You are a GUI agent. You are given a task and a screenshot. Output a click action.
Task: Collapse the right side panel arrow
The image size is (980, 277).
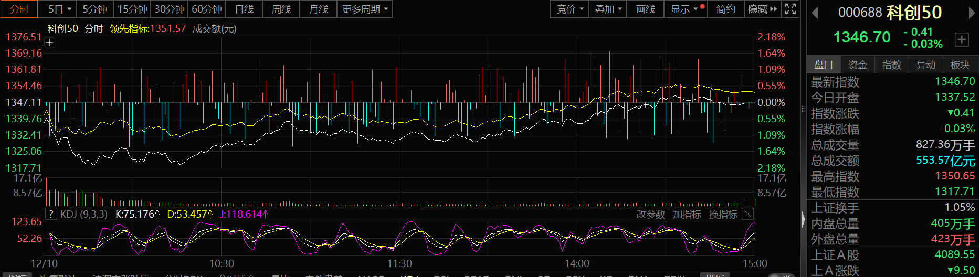(x=803, y=219)
